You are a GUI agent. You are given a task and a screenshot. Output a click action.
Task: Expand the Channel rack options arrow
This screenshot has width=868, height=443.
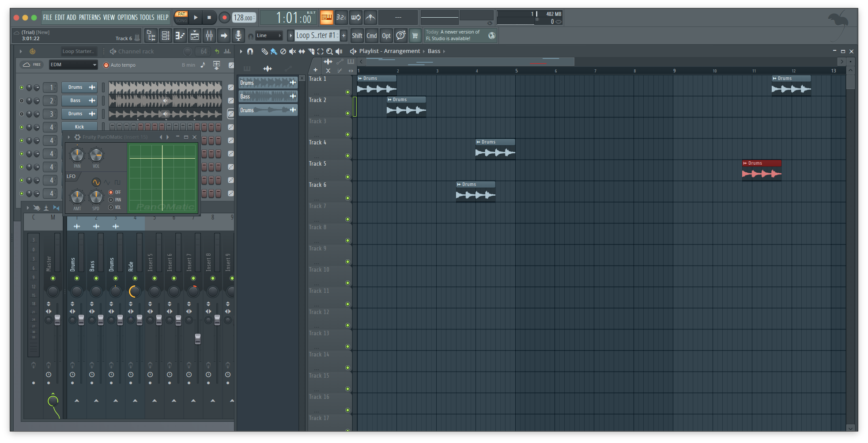click(21, 52)
